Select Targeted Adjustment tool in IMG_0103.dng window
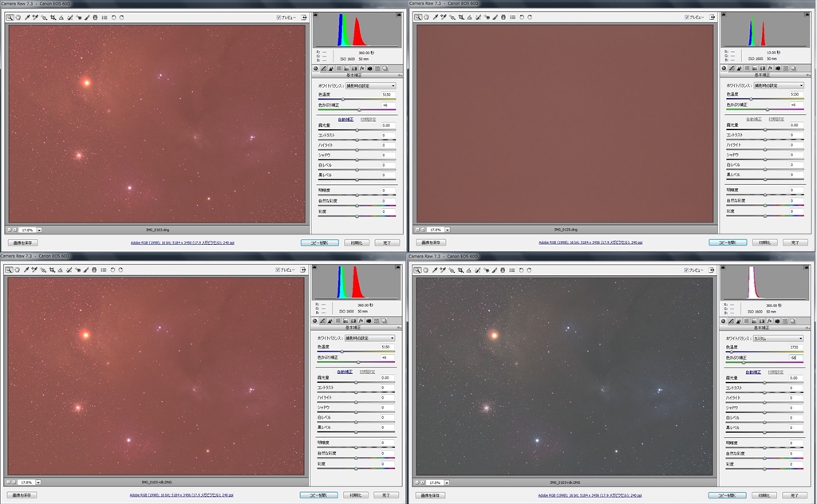 45,18
